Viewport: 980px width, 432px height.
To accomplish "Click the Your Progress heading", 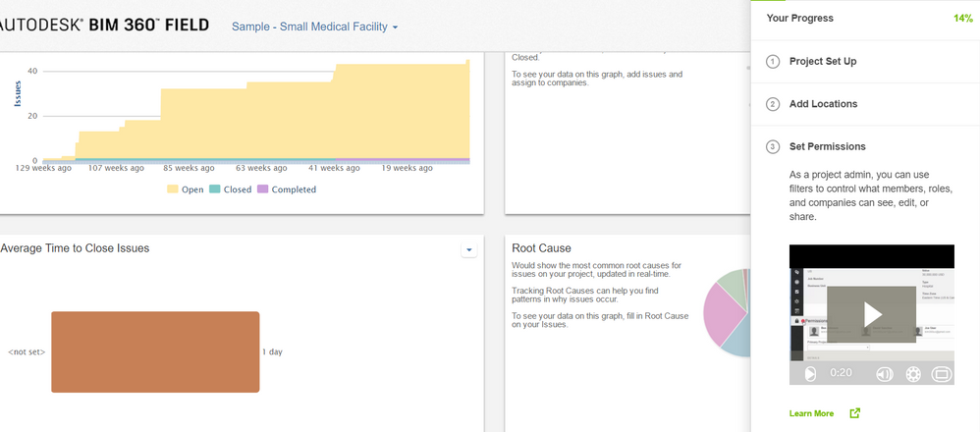I will tap(800, 18).
